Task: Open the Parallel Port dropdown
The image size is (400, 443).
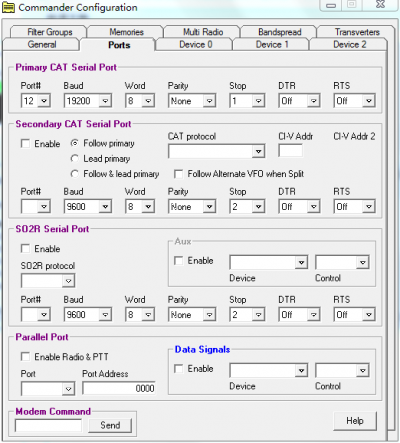Action: click(48, 389)
